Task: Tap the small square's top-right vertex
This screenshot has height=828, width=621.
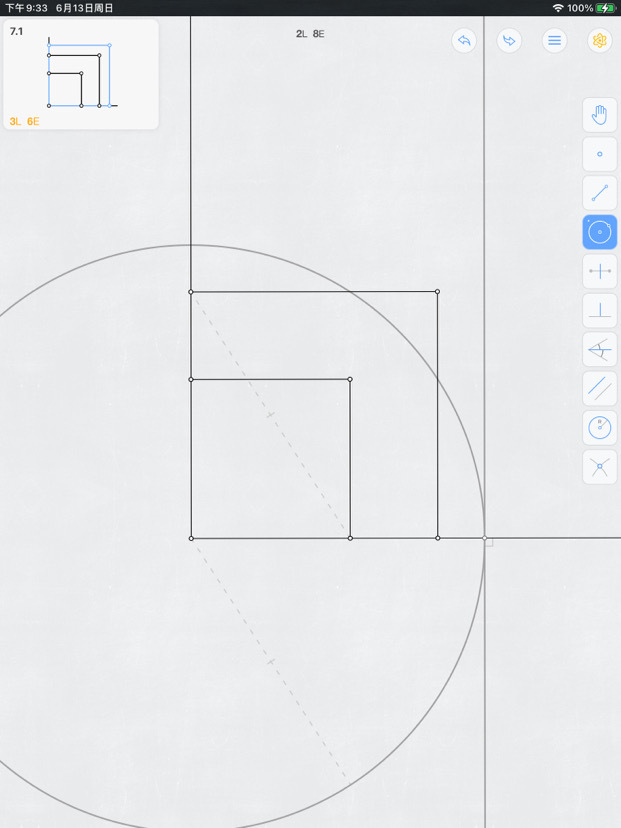Action: click(x=350, y=379)
